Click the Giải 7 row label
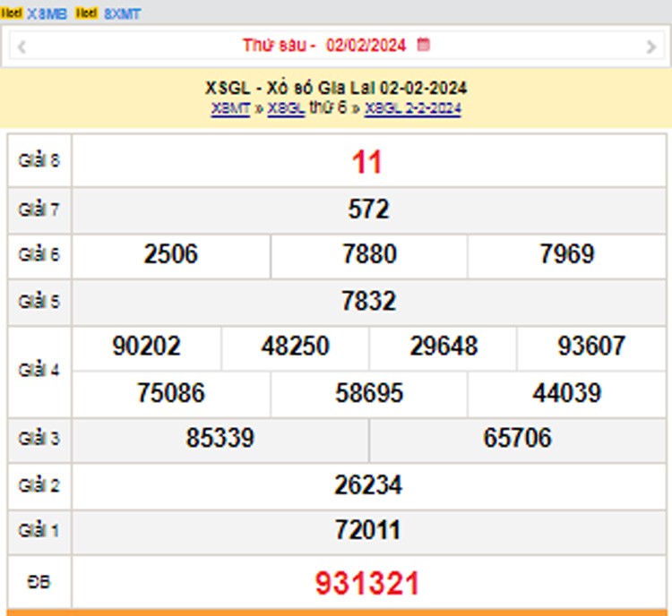This screenshot has width=672, height=616. pos(39,210)
